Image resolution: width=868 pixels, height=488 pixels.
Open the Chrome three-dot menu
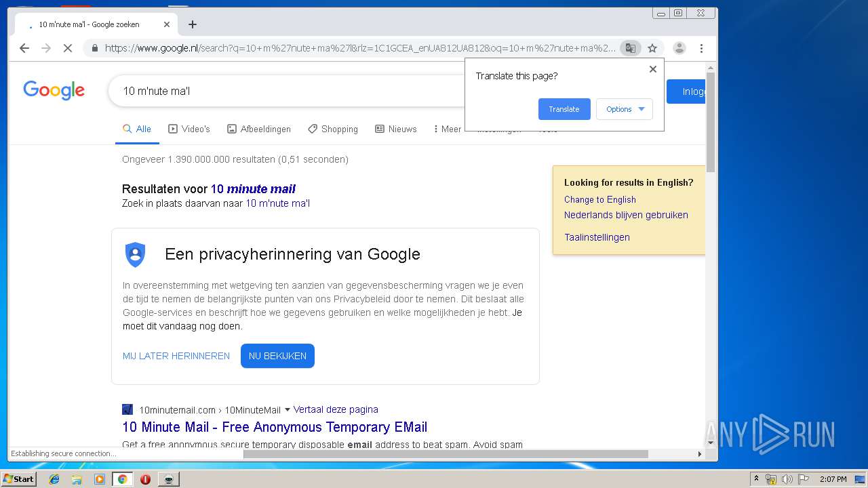pyautogui.click(x=701, y=48)
